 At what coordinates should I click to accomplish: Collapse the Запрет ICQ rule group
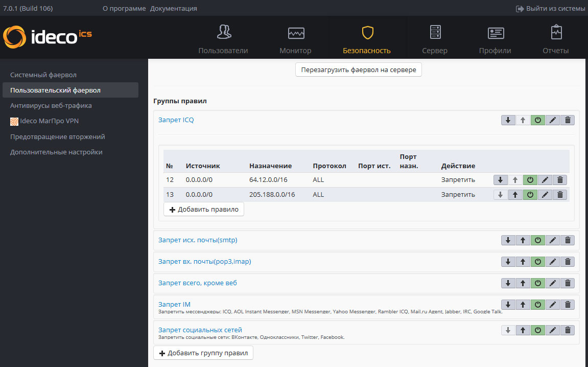(x=176, y=120)
